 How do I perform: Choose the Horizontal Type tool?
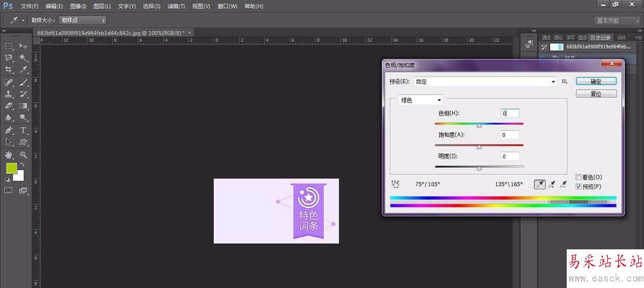point(23,130)
